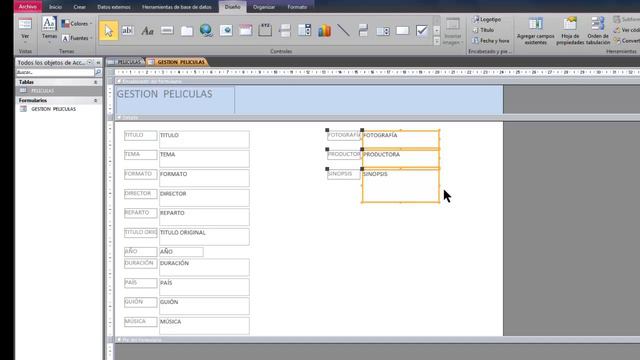Viewport: 640px width, 360px height.
Task: Open Todos los objetos de Access dropdown
Action: point(90,62)
